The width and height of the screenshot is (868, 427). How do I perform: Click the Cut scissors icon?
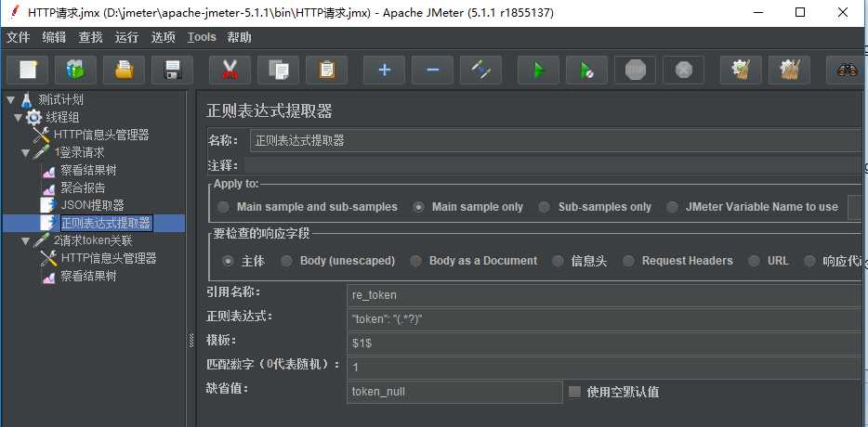(230, 71)
